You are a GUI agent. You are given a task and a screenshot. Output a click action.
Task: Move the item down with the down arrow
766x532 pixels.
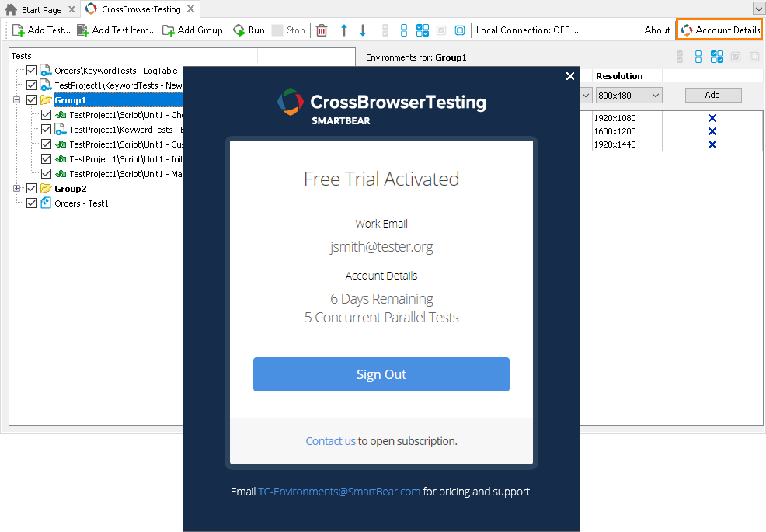363,30
